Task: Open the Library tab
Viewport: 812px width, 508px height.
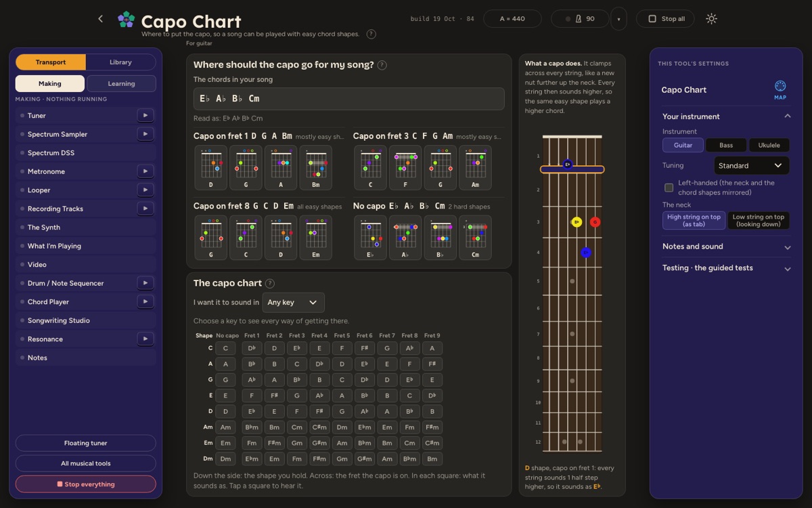Action: (x=120, y=62)
